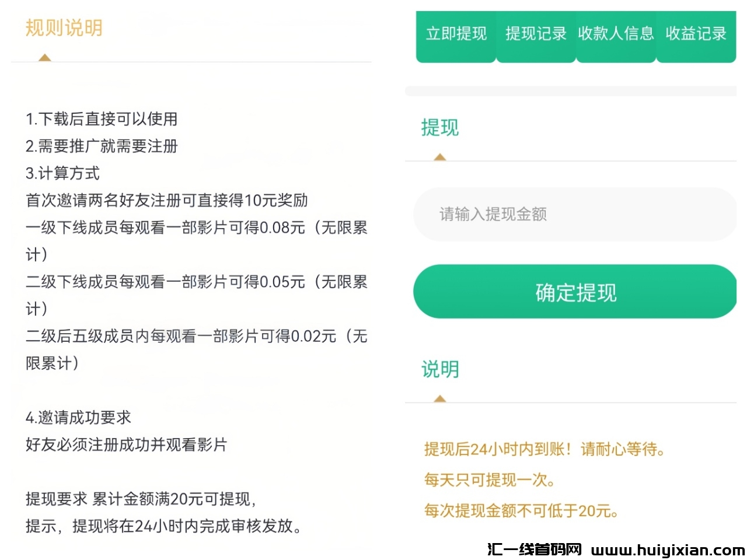Click the triangle marker under 说明 heading

pos(440,398)
